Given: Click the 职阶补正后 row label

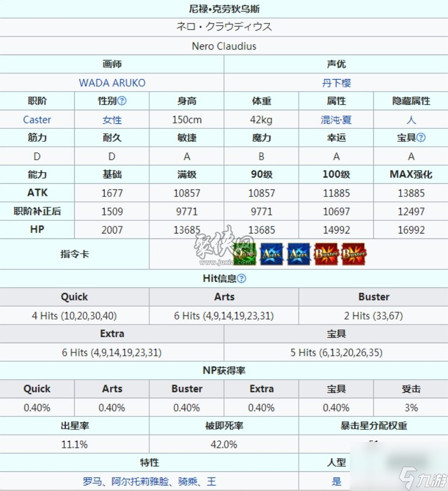Looking at the screenshot, I should (37, 211).
